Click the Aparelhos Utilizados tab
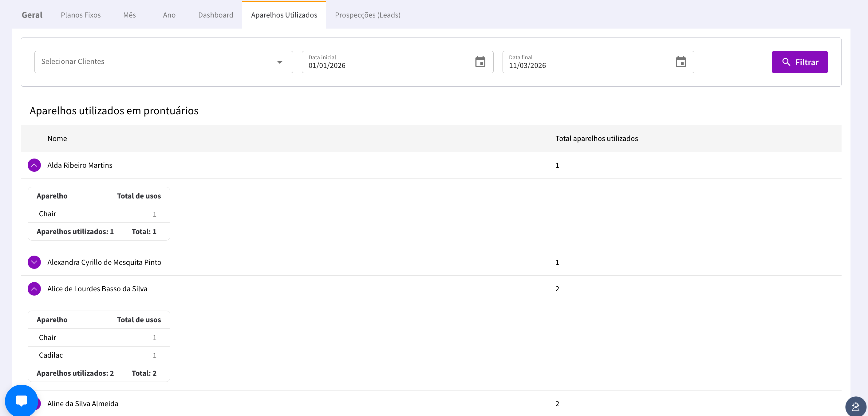Viewport: 868px width, 416px height. coord(284,15)
